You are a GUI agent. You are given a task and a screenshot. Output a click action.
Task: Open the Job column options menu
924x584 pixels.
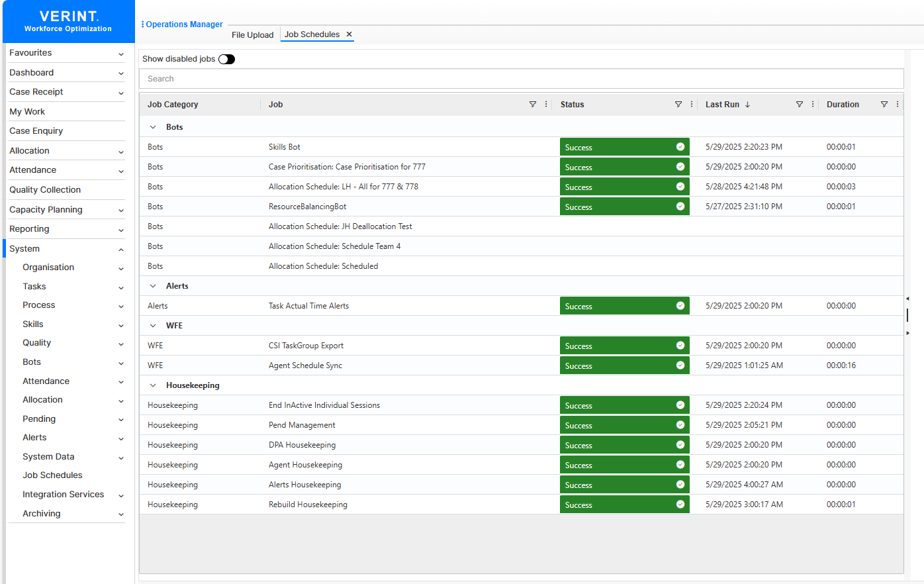[546, 105]
